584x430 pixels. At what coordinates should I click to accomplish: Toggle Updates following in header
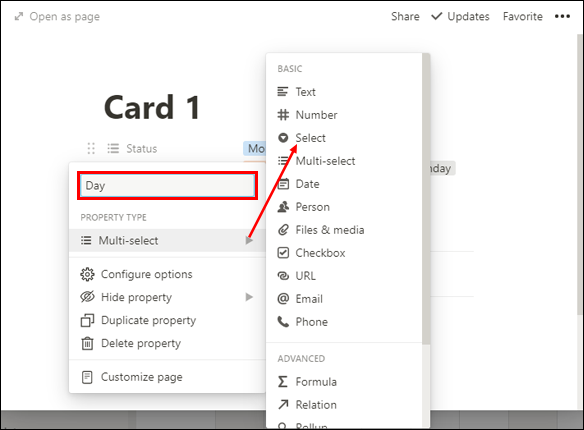click(x=460, y=16)
